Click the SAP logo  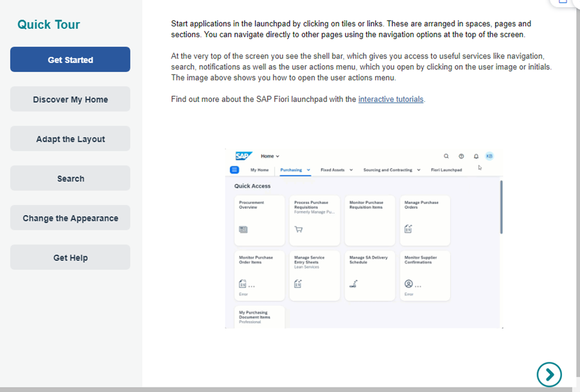243,156
